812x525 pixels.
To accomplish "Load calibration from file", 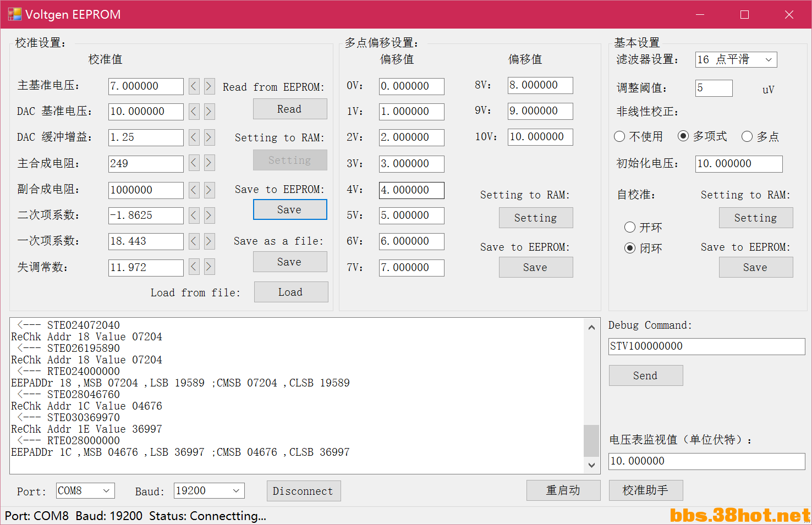I will coord(291,292).
